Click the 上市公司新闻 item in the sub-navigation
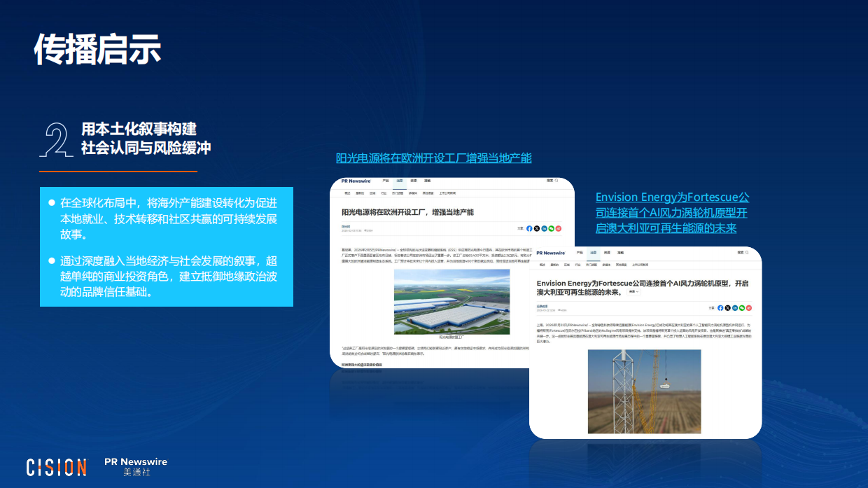The width and height of the screenshot is (868, 488). [x=447, y=193]
